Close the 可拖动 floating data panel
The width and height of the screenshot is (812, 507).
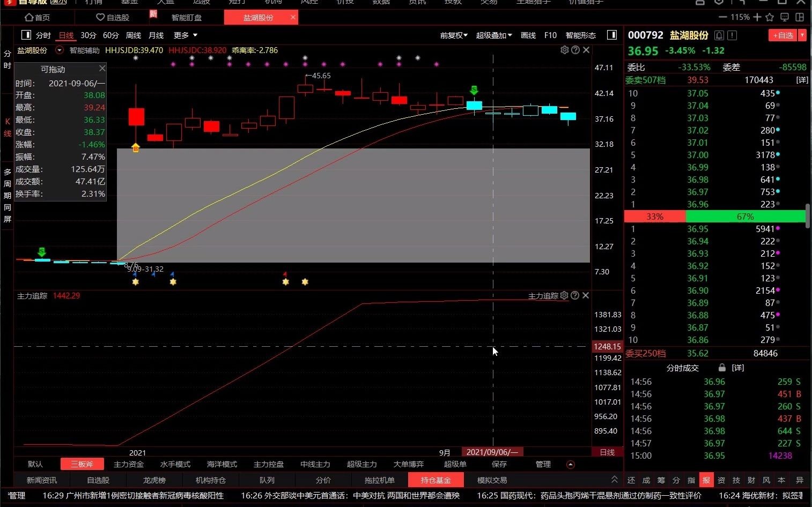tap(102, 68)
